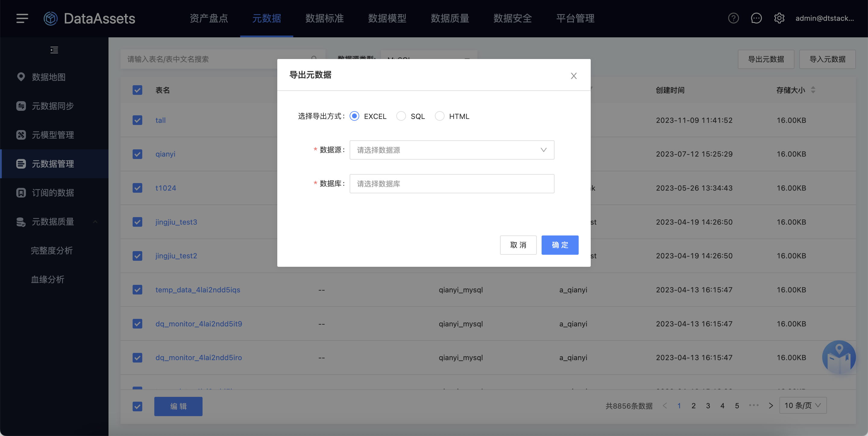Open the dq_monitor_4lai2ndd5it9 link
The image size is (868, 436).
click(x=199, y=324)
